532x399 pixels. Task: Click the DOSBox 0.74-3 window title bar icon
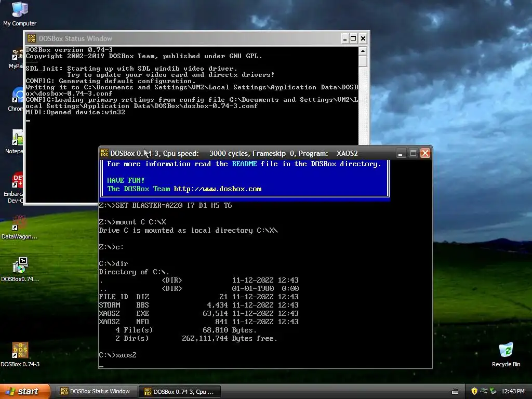[104, 153]
